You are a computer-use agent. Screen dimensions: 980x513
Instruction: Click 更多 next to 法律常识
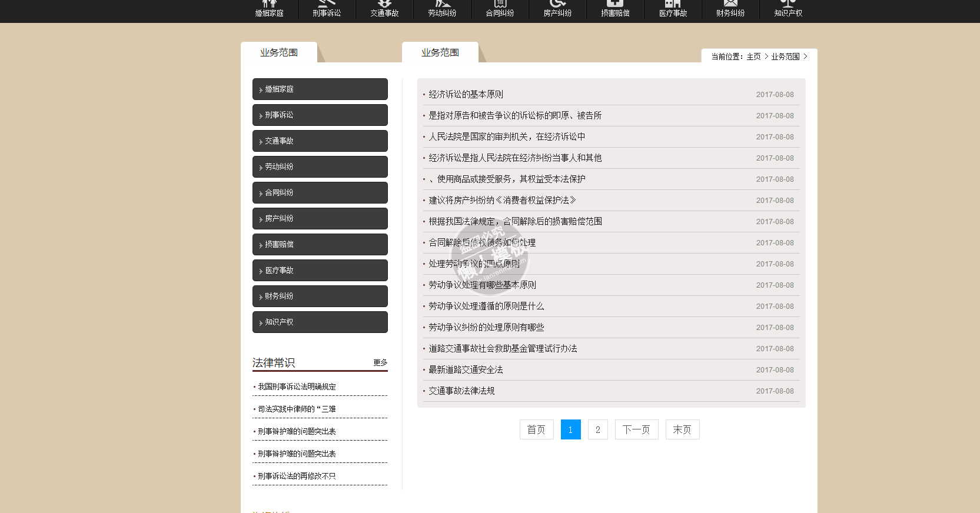tap(380, 362)
